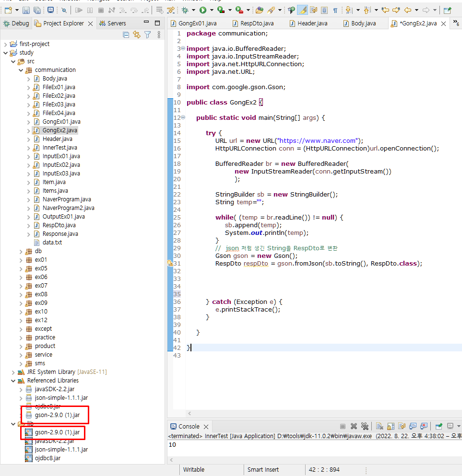Toggle Scroll Lock in Console

tap(391, 426)
